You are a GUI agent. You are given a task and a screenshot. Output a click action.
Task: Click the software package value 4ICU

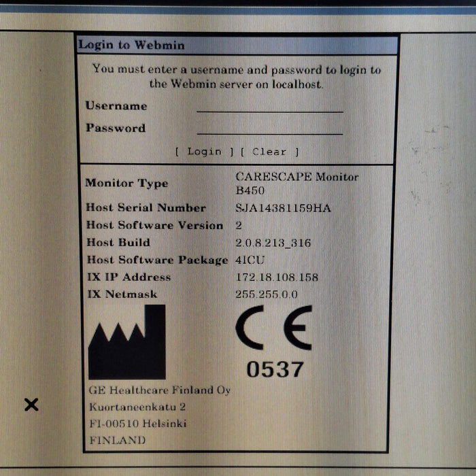point(250,260)
